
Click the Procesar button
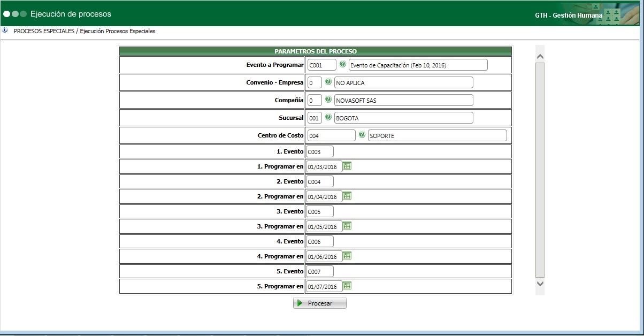click(x=320, y=303)
